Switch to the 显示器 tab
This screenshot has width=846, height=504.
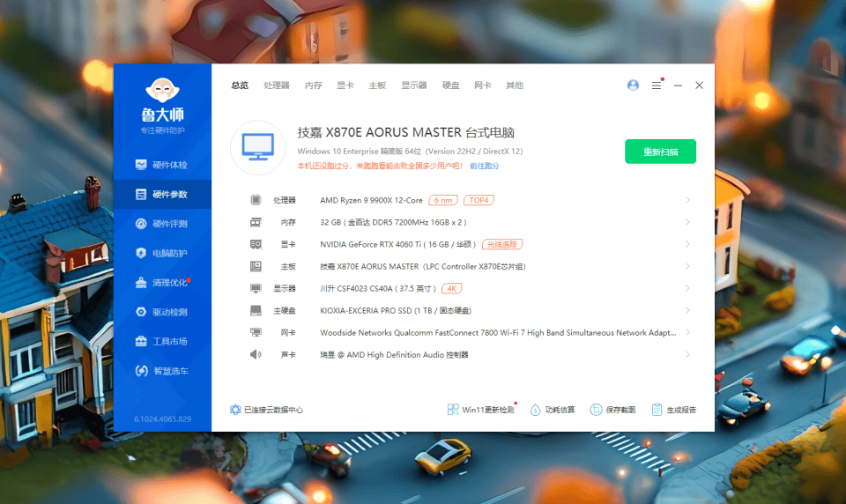point(414,85)
